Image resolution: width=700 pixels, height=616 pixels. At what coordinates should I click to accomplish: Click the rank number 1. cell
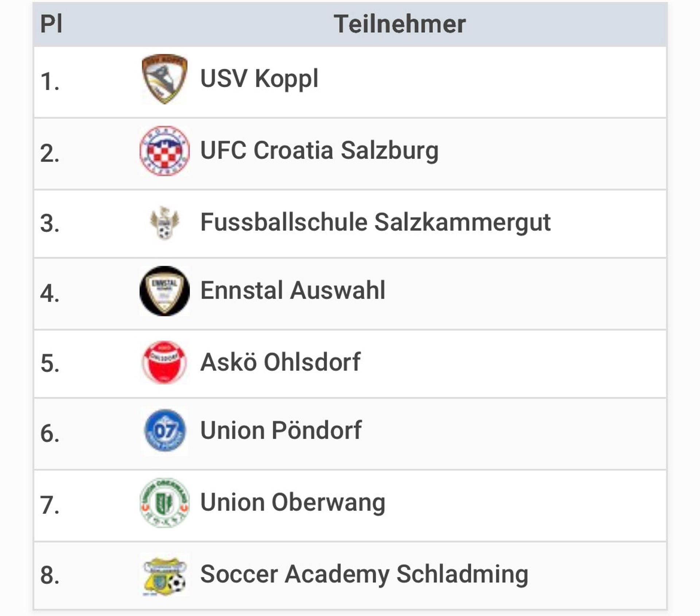[x=50, y=81]
